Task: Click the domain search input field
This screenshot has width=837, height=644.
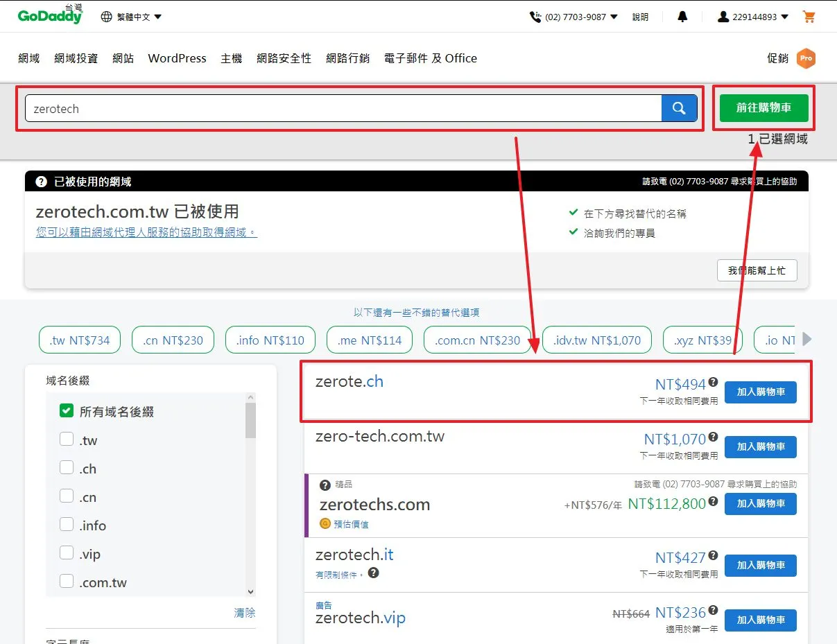Action: 343,108
